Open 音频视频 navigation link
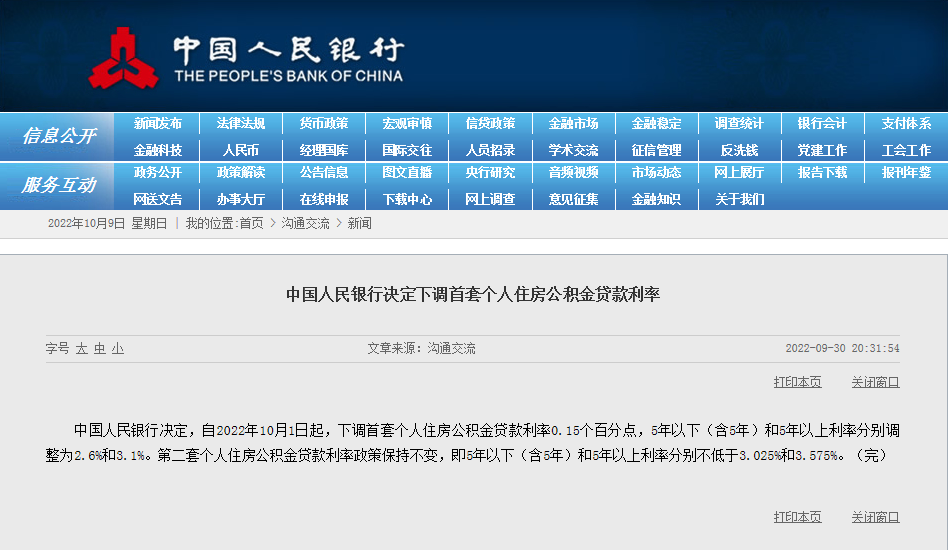 click(573, 173)
